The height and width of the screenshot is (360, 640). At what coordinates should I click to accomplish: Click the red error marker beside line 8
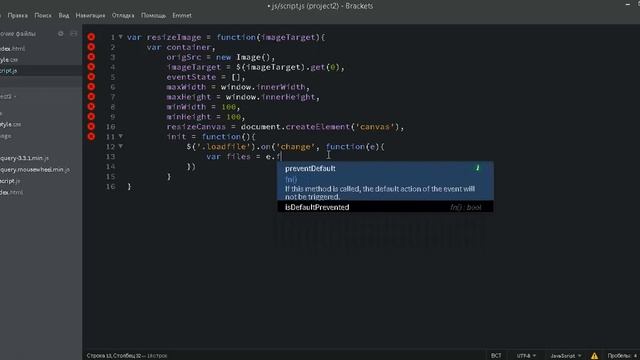91,107
